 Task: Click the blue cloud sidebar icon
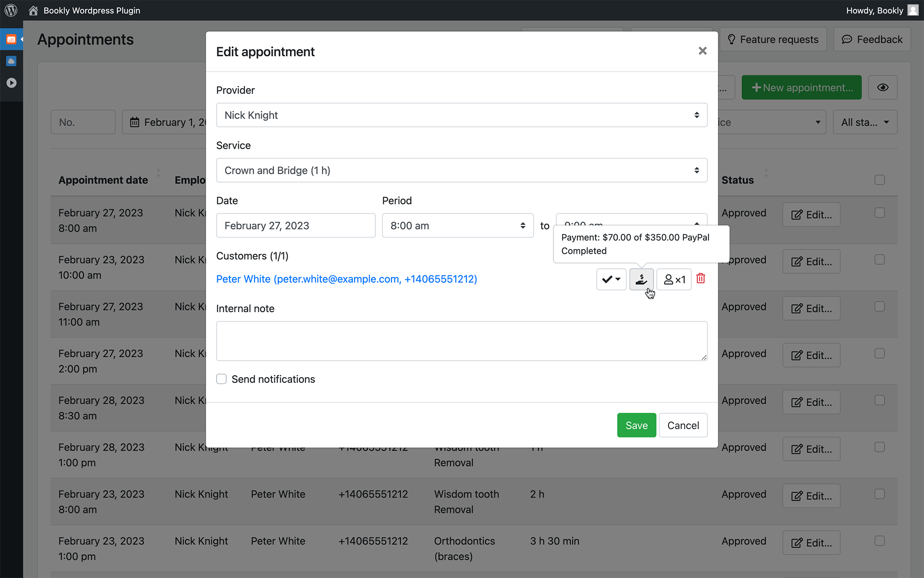11,61
